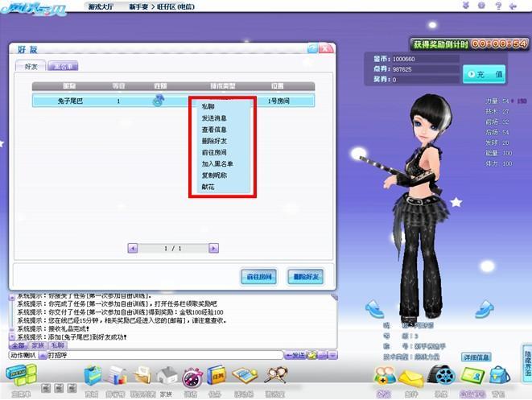This screenshot has width=532, height=400.
Task: Open the ranking chart papers icon
Action: (117, 376)
